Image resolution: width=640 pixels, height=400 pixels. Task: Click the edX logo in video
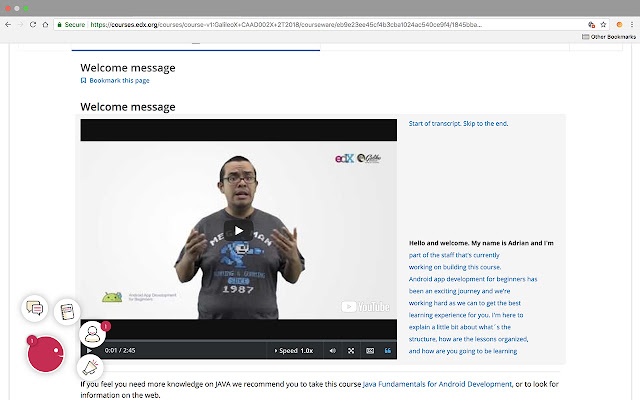(344, 158)
